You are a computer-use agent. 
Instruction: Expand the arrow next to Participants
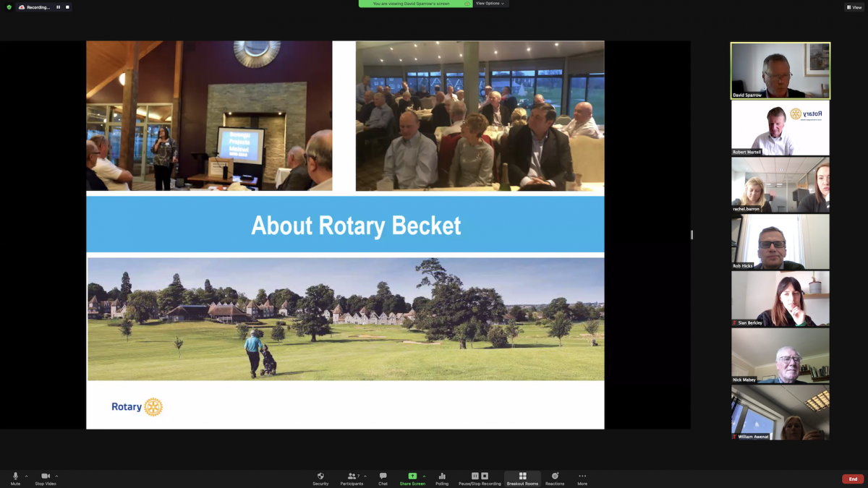click(x=365, y=476)
